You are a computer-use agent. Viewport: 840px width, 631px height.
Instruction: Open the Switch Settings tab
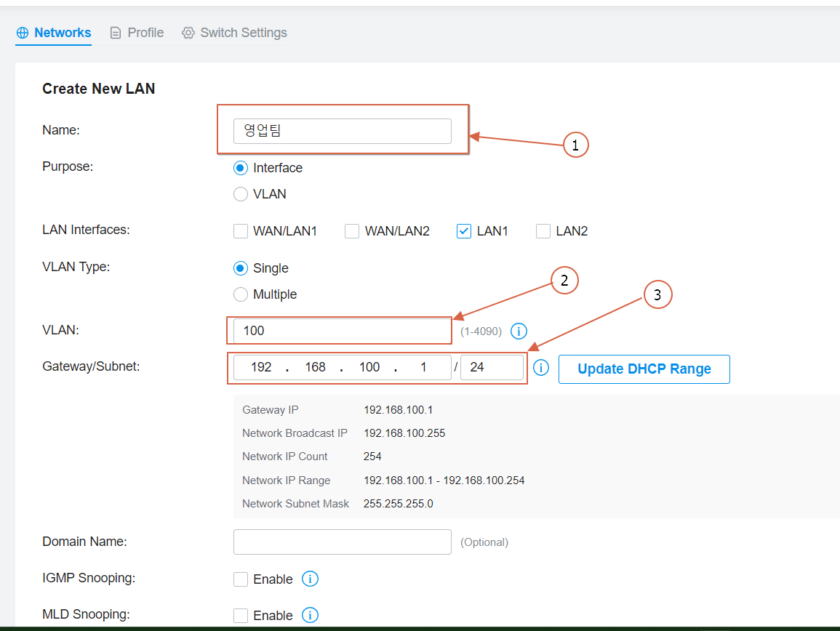tap(234, 33)
